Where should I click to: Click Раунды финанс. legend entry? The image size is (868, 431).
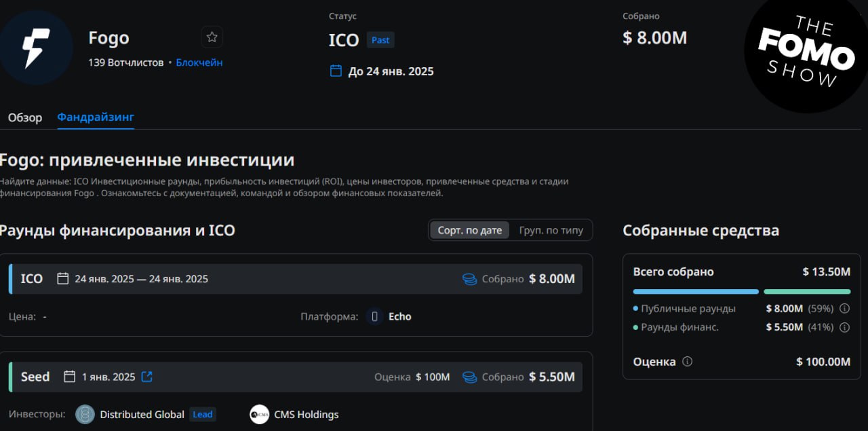676,327
